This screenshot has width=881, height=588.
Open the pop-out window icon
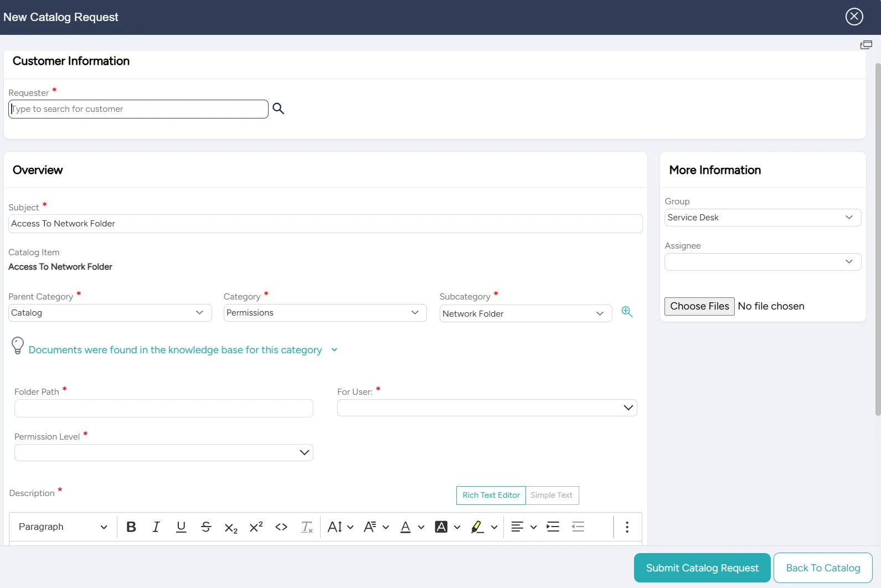pyautogui.click(x=866, y=45)
